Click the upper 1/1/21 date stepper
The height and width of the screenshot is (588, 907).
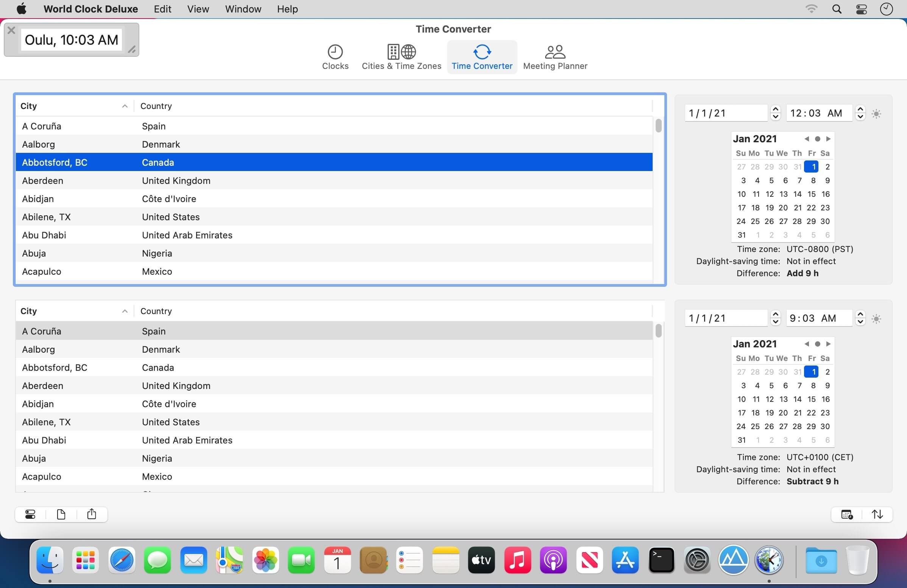click(775, 113)
